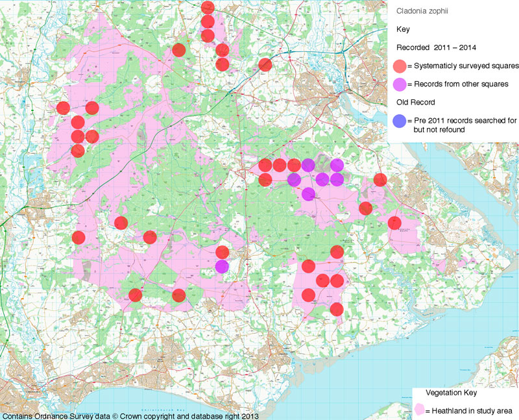Click the pink 'Heathland in study area' swatch
Screen dimensions: 519x420
(x=420, y=410)
